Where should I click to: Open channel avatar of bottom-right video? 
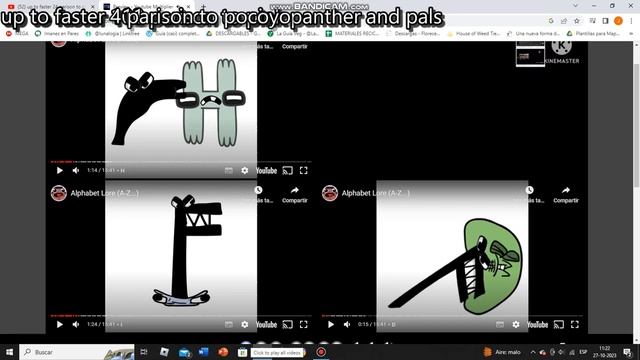click(330, 193)
